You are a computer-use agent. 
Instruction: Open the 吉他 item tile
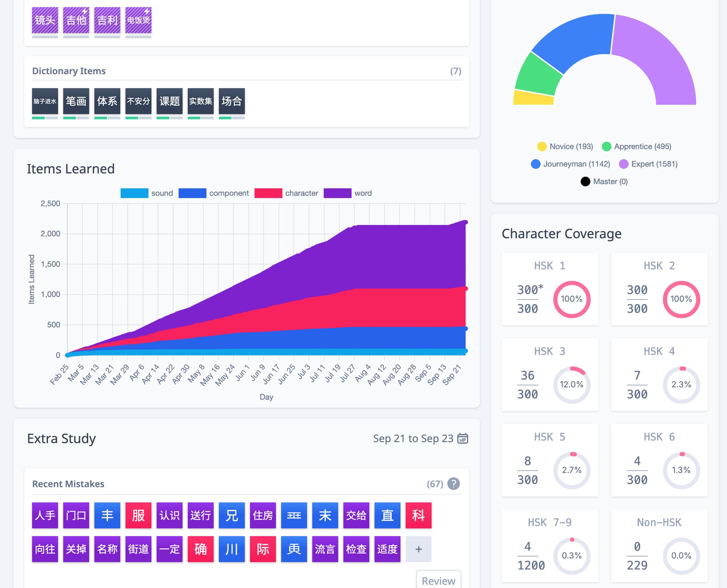(x=76, y=20)
